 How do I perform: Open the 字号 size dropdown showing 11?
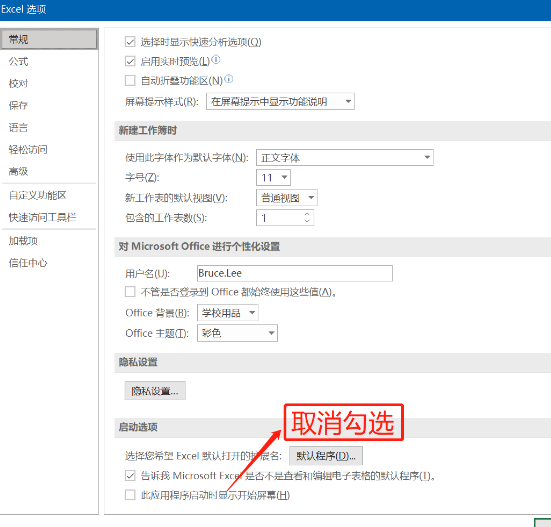point(273,177)
